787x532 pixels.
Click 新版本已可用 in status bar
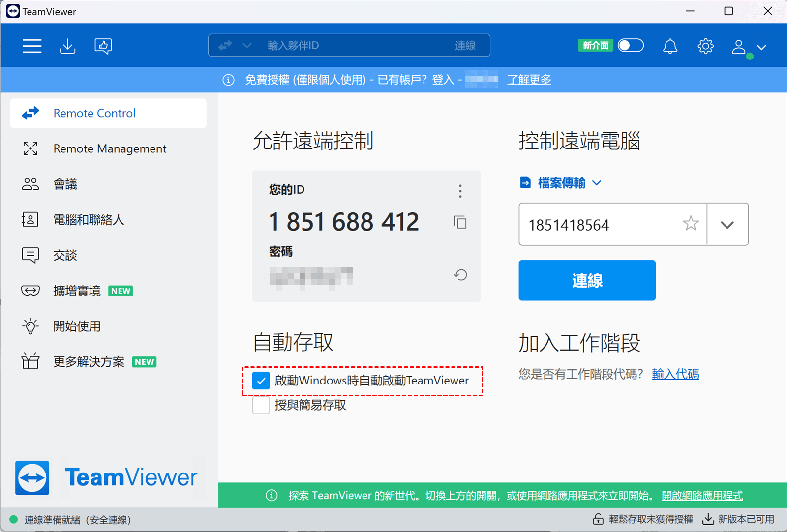pyautogui.click(x=746, y=519)
